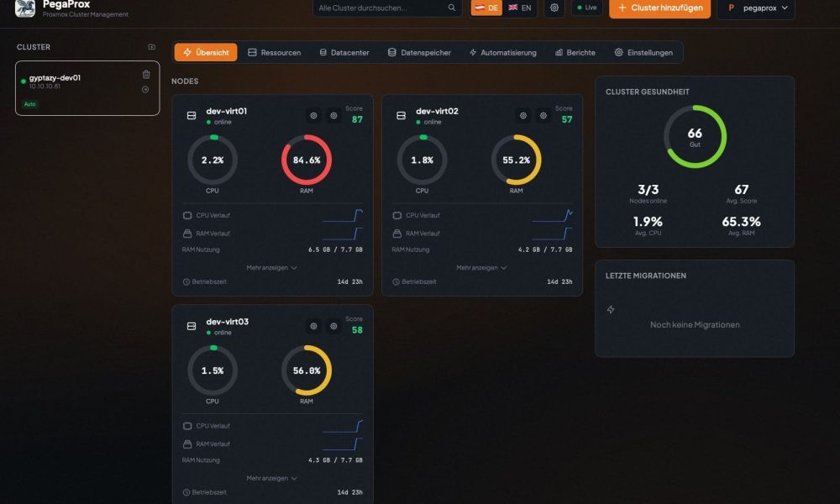
Task: Click the left gear icon on the dev-virt03 node
Action: coord(313,326)
